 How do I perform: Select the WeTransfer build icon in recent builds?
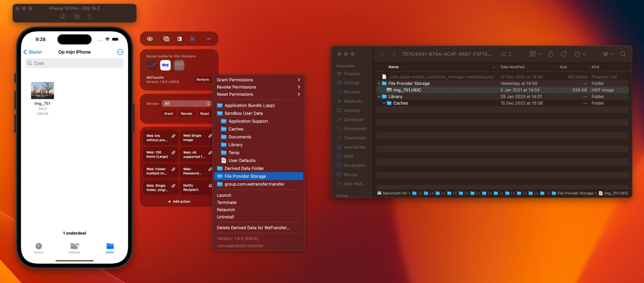(x=165, y=65)
